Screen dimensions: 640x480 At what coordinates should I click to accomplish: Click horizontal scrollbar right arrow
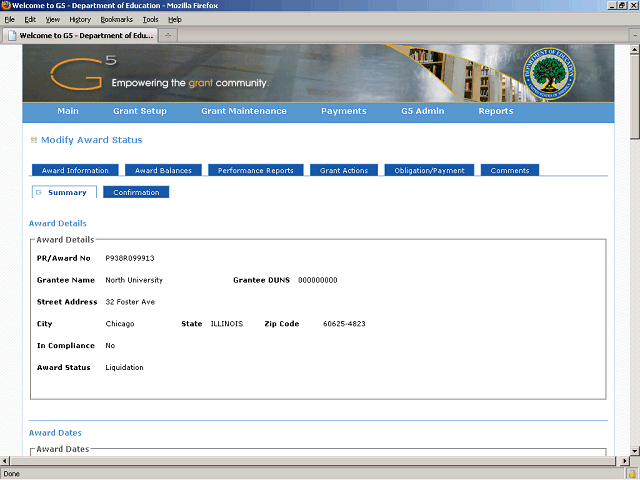[x=624, y=461]
